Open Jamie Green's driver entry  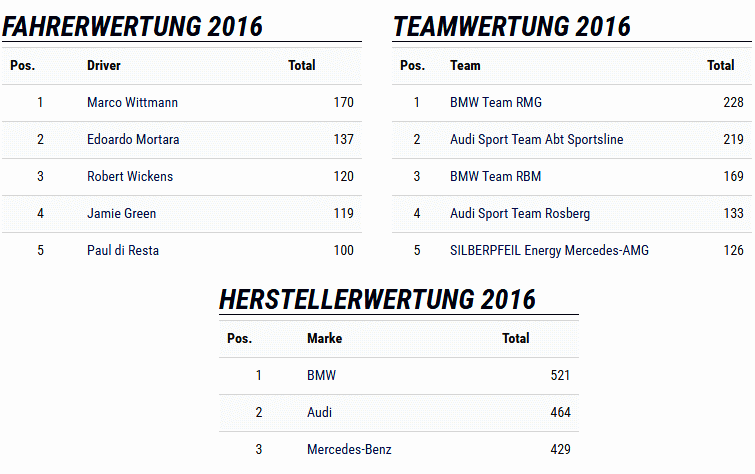(122, 214)
